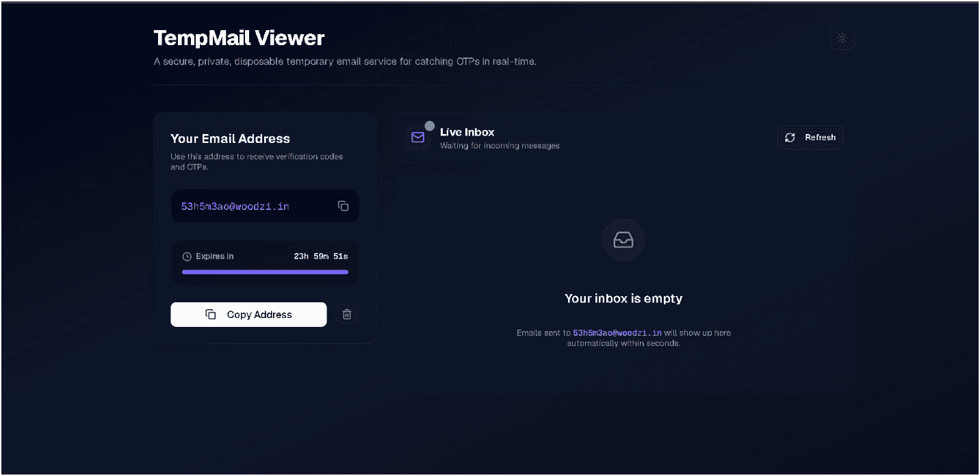Click the 53h5m3ao@woodzi.in address field
This screenshot has width=980, height=476.
pyautogui.click(x=265, y=206)
